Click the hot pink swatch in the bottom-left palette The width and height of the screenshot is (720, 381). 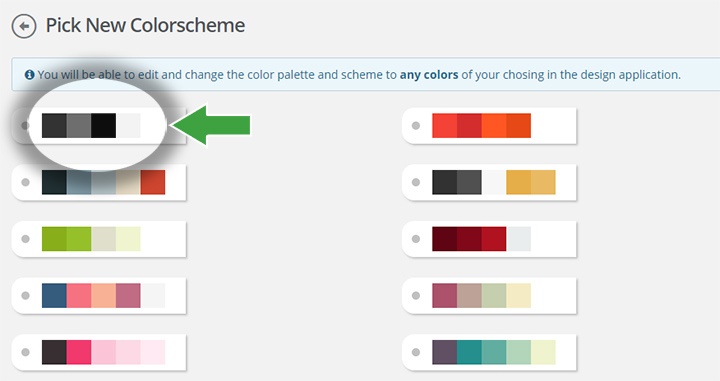(79, 352)
